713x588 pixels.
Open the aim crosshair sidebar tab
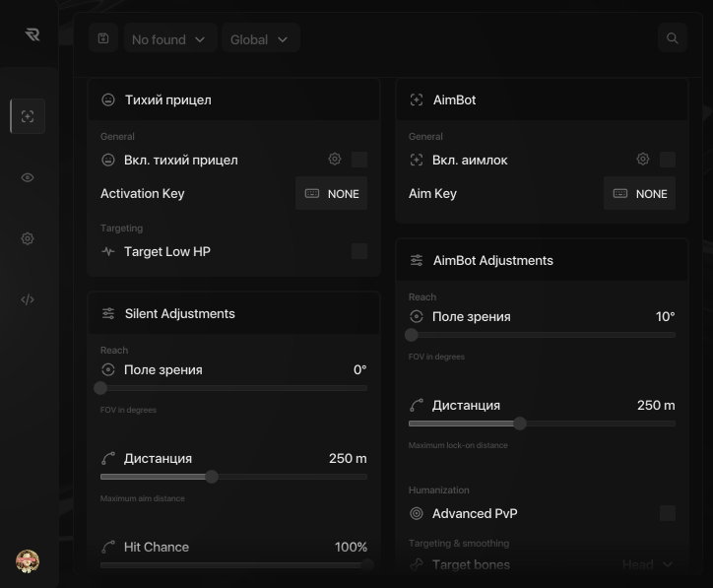(28, 116)
